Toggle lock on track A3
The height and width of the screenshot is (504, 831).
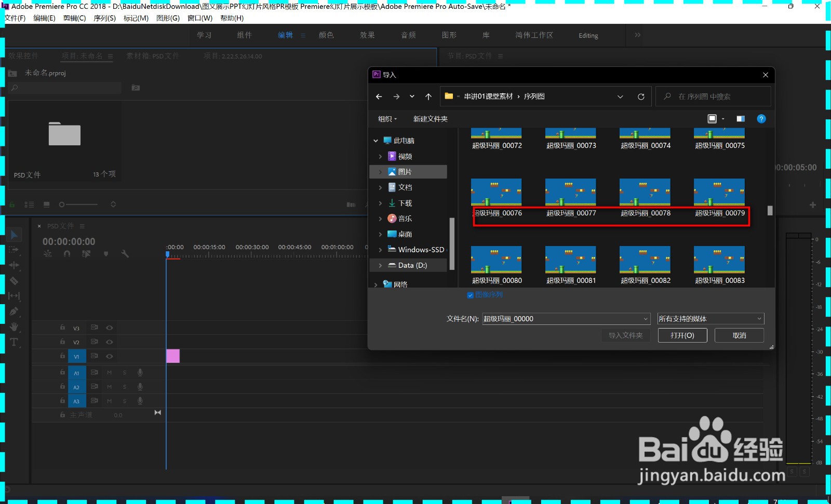(62, 401)
